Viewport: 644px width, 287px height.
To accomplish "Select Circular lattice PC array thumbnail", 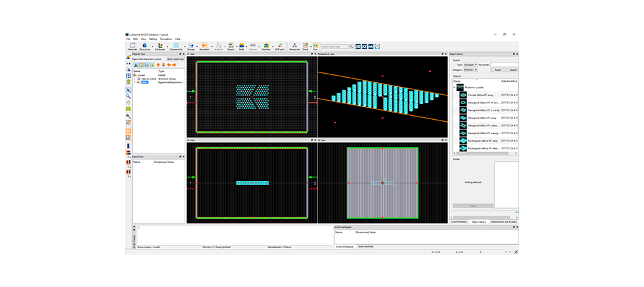I will 463,95.
